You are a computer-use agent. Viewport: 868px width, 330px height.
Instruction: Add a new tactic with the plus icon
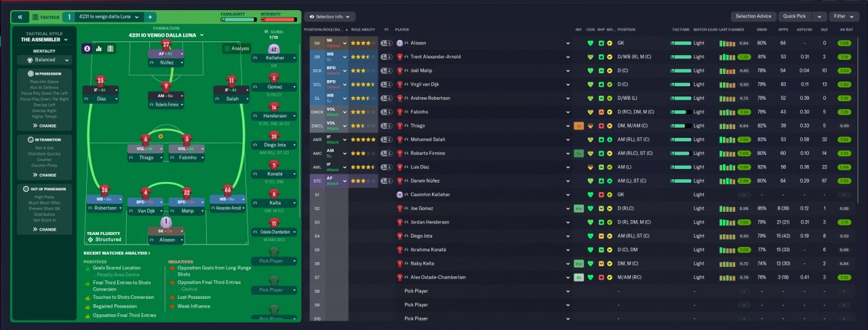coord(151,16)
